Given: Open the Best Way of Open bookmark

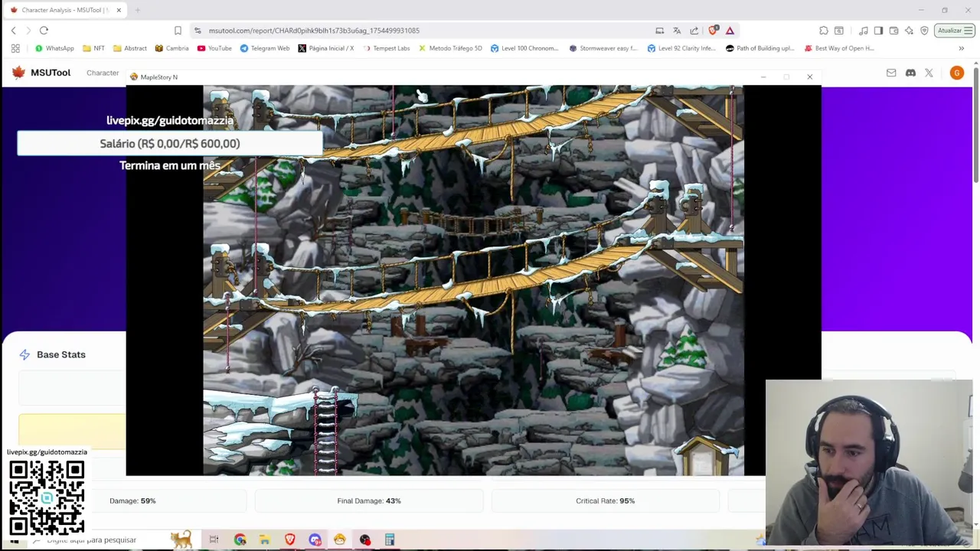Looking at the screenshot, I should (x=838, y=48).
